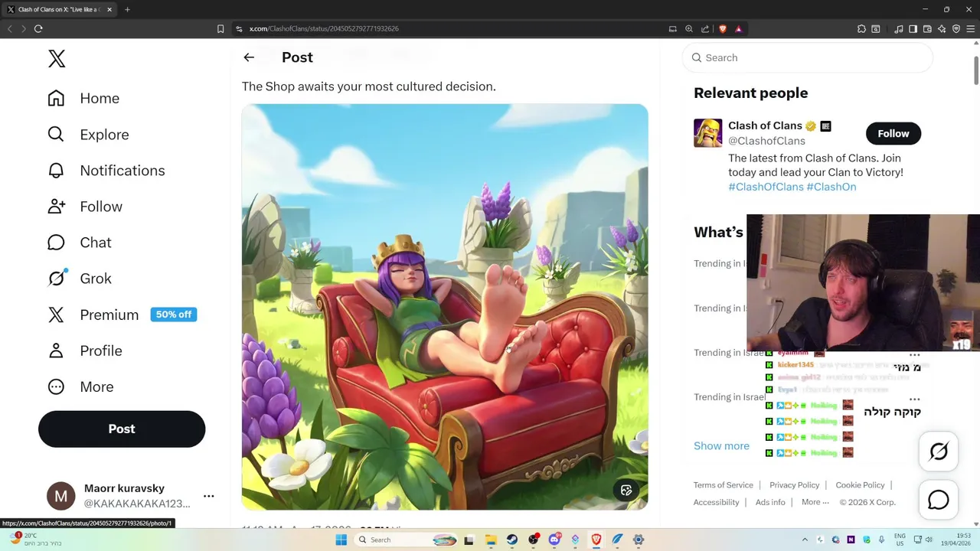980x551 pixels.
Task: Expand the footer More options
Action: pyautogui.click(x=815, y=502)
